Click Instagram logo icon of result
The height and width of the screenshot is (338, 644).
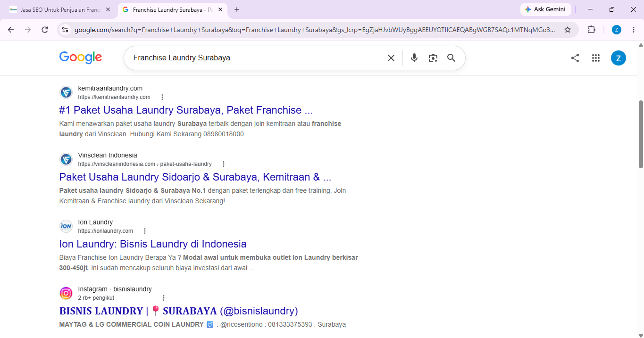(x=66, y=293)
